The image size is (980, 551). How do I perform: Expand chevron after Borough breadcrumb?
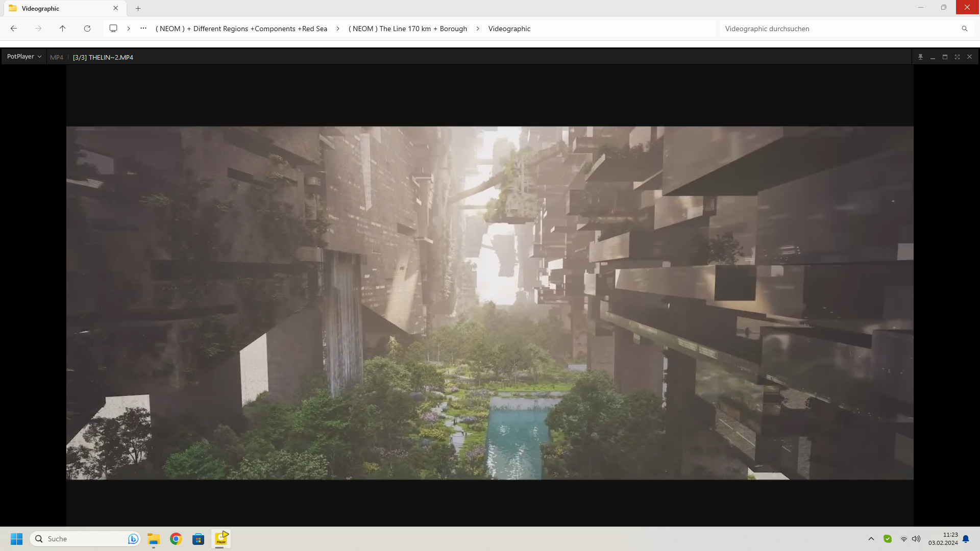tap(478, 29)
